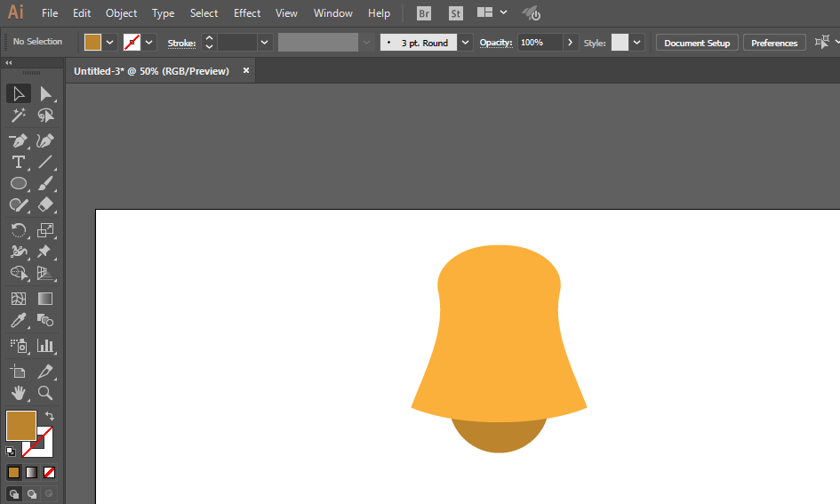Select the Shape Builder tool
Image resolution: width=840 pixels, height=504 pixels.
(x=18, y=273)
